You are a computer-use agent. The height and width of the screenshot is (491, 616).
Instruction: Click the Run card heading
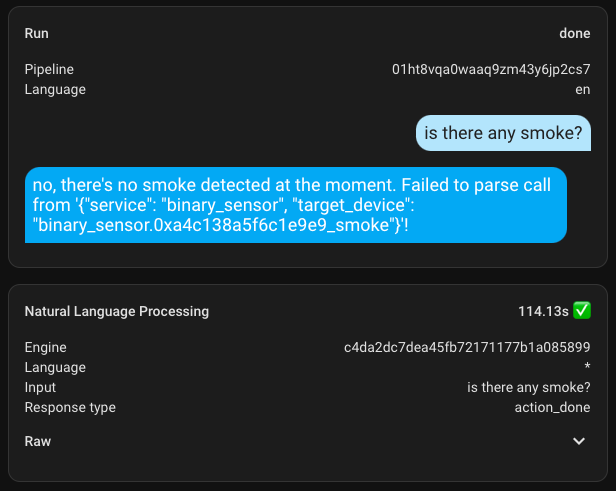coord(37,33)
